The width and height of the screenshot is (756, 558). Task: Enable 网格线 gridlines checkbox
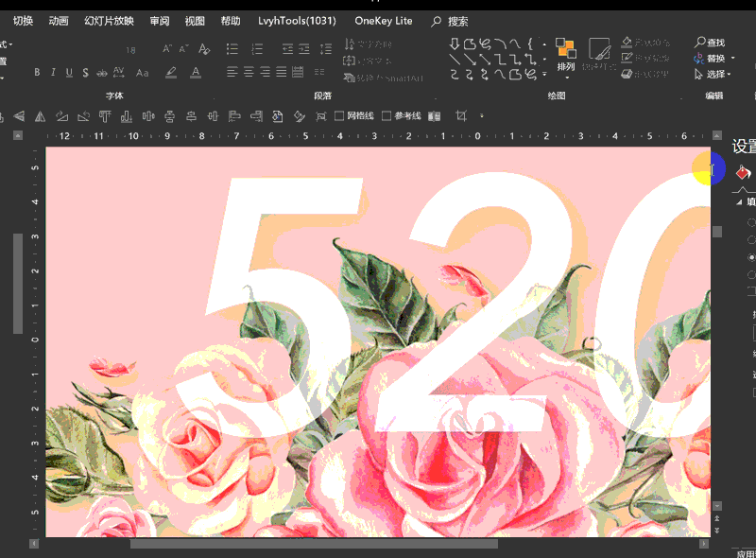339,115
